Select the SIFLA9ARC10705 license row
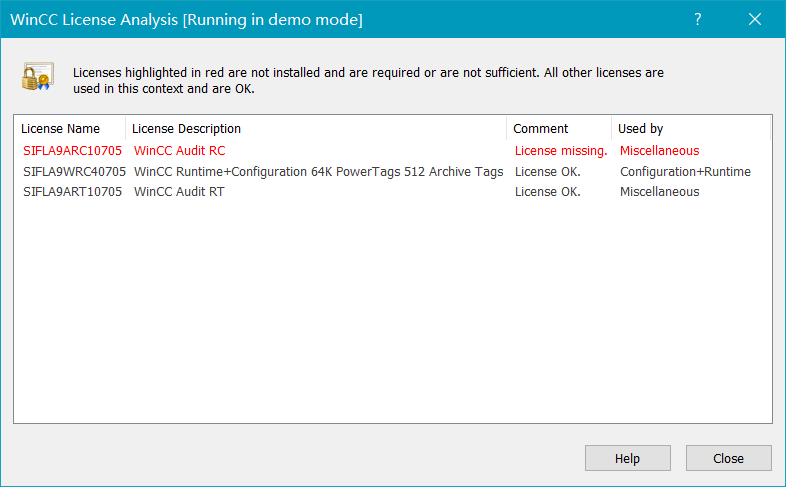Viewport: 786px width, 487px height. pos(72,152)
